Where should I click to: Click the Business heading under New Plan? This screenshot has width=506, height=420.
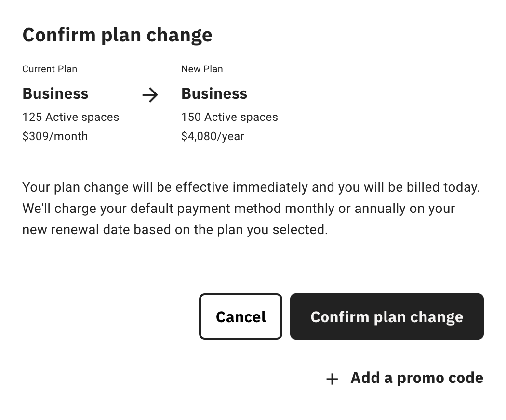click(214, 93)
